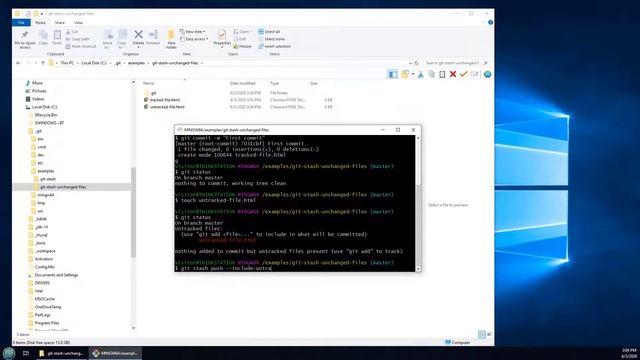The image size is (640, 360).
Task: Click the Paste icon in the ribbon
Action: [57, 36]
